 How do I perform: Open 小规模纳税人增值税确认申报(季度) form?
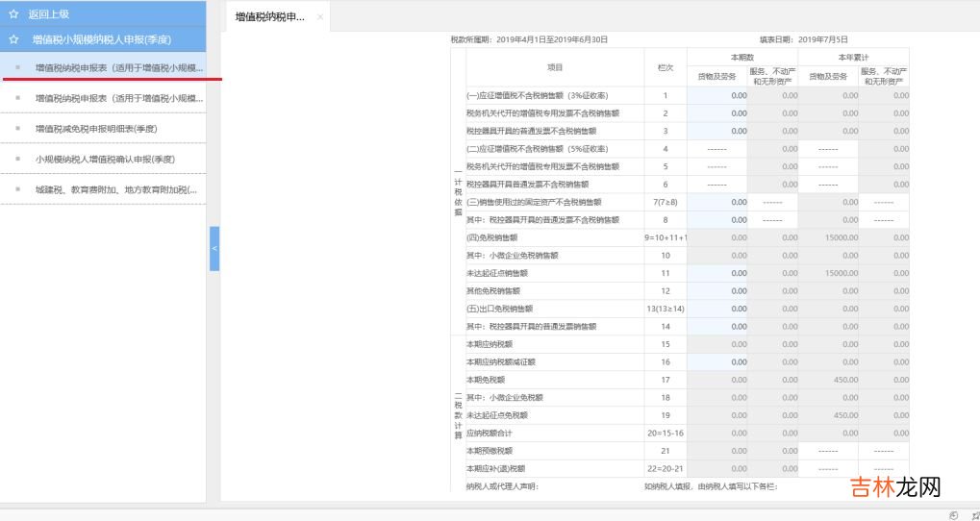(105, 159)
